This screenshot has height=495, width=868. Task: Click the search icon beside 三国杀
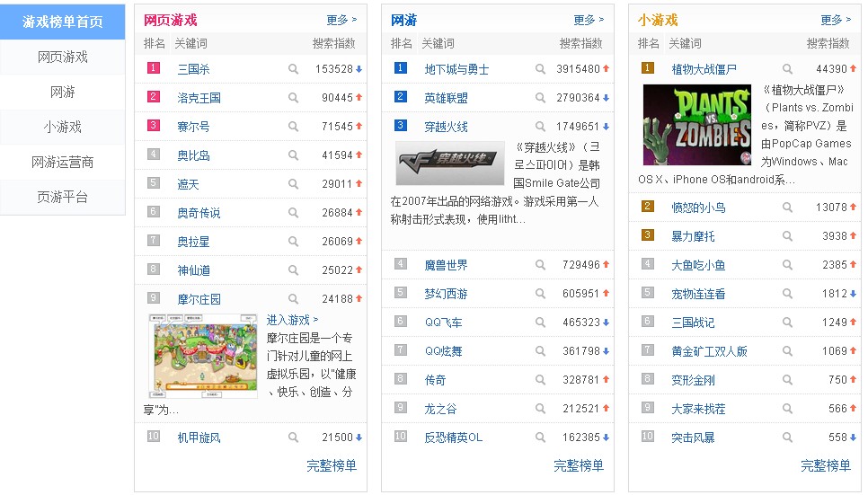(x=293, y=69)
